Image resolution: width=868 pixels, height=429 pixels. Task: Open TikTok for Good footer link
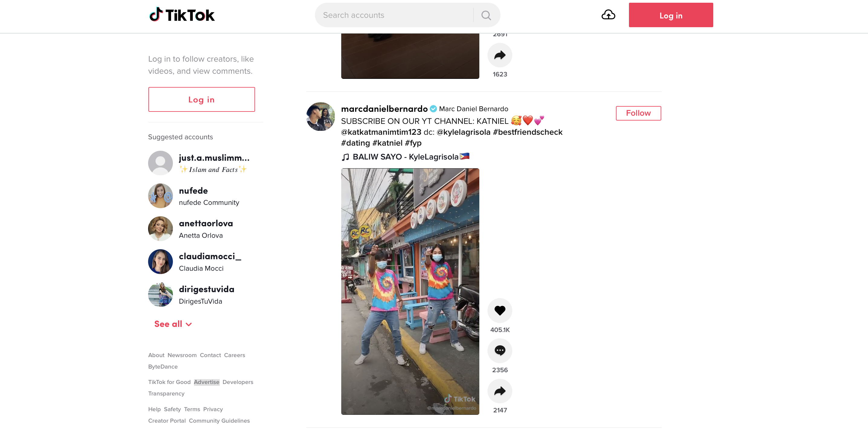point(170,382)
